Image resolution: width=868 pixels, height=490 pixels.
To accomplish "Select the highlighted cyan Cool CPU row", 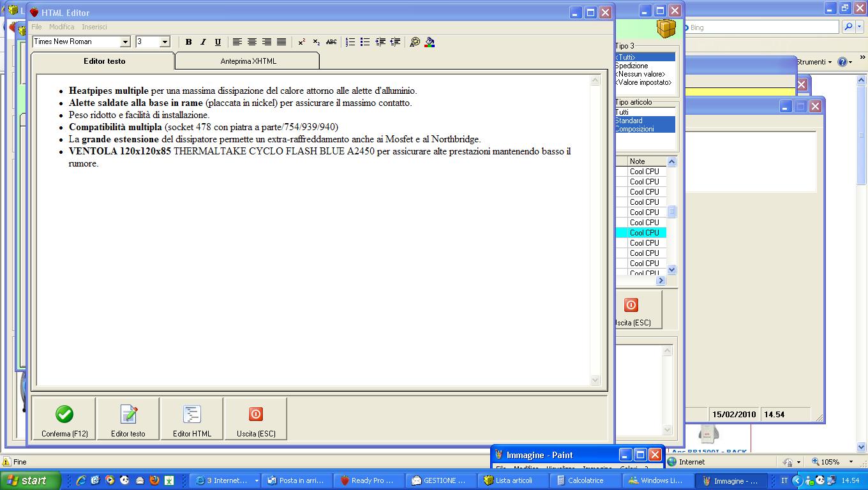I will pos(641,233).
